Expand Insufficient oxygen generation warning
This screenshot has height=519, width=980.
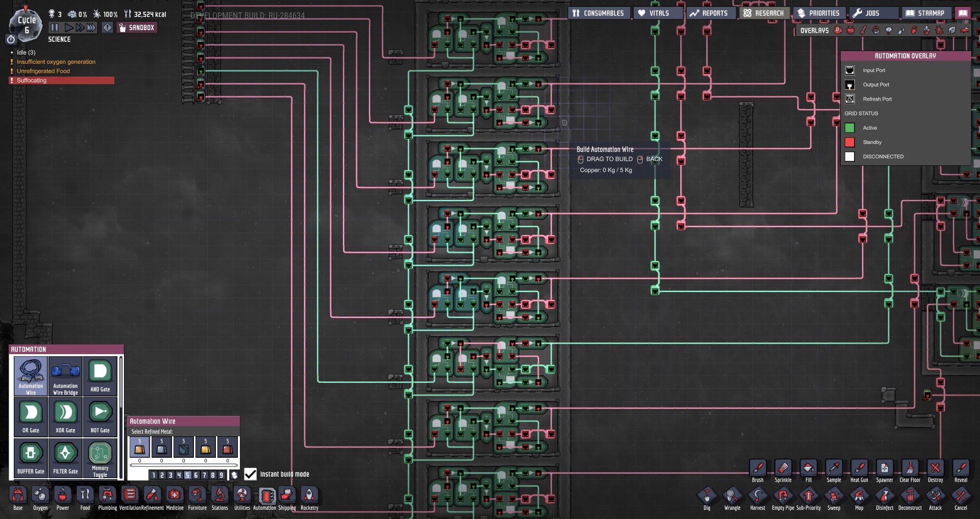(x=56, y=62)
